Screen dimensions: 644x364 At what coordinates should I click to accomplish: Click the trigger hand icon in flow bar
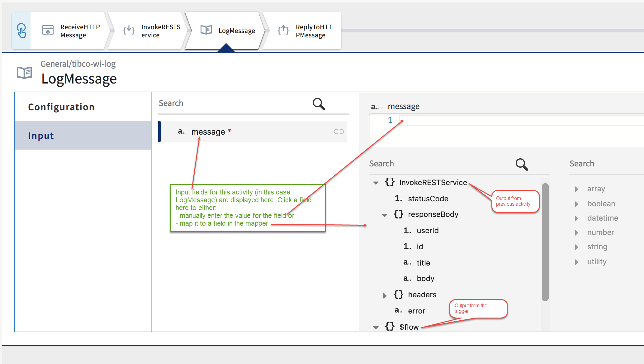pos(21,31)
